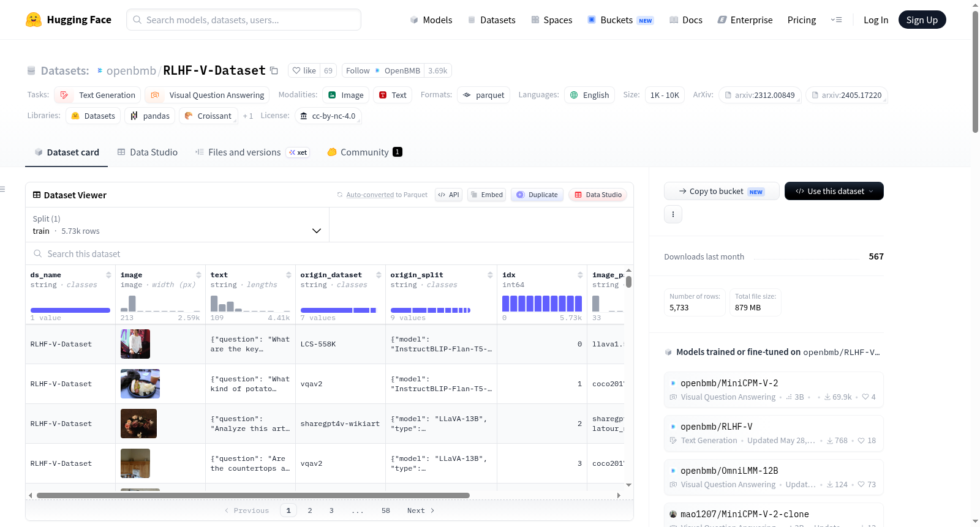Select the Image modality tag
The width and height of the screenshot is (980, 527).
click(345, 95)
